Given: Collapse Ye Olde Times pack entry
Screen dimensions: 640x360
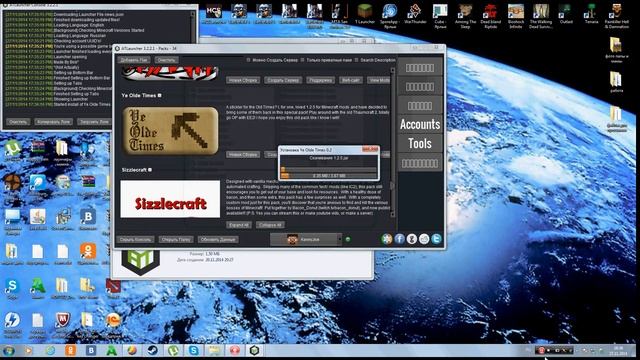Looking at the screenshot, I should 160,96.
